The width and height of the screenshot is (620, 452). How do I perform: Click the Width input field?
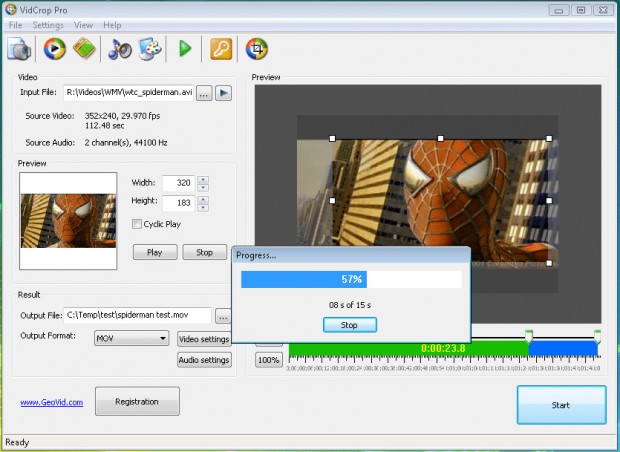tap(179, 183)
